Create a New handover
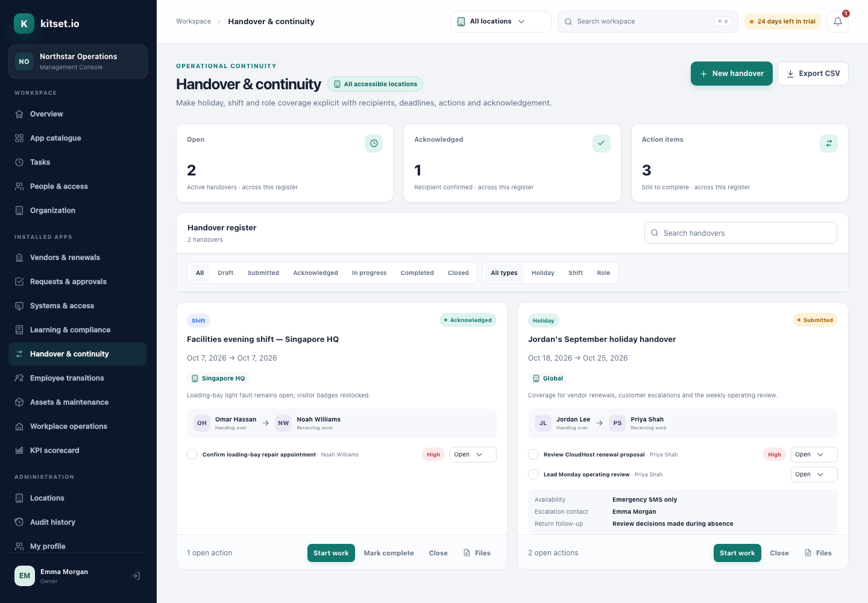 point(732,74)
